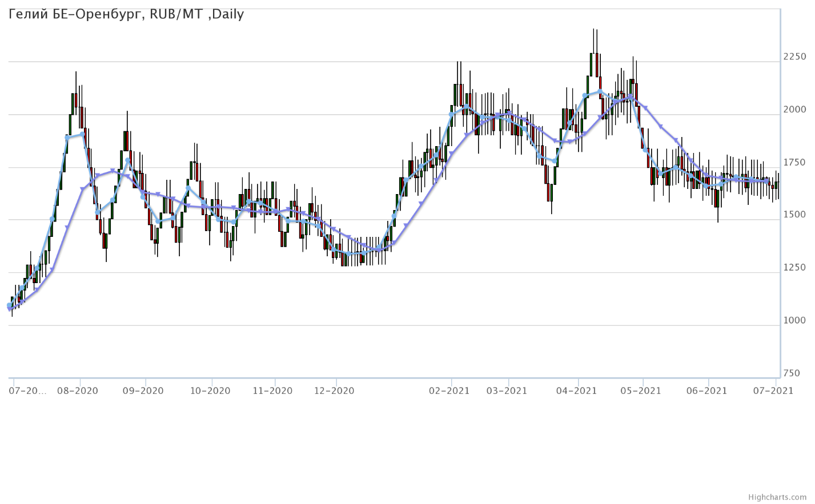Click the 2000 y-axis price label
Image resolution: width=815 pixels, height=504 pixels.
(x=795, y=110)
